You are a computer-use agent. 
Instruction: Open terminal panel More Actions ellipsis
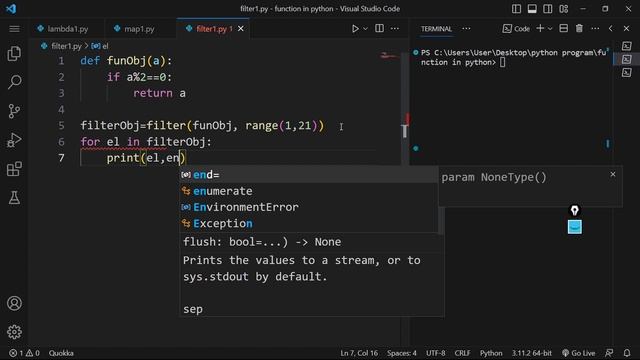(x=595, y=29)
